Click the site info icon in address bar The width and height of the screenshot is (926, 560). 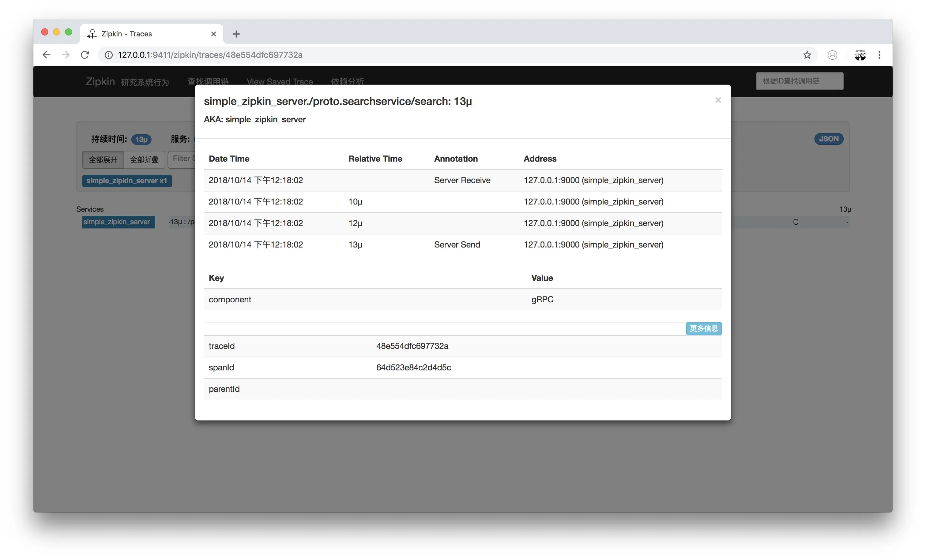click(109, 55)
